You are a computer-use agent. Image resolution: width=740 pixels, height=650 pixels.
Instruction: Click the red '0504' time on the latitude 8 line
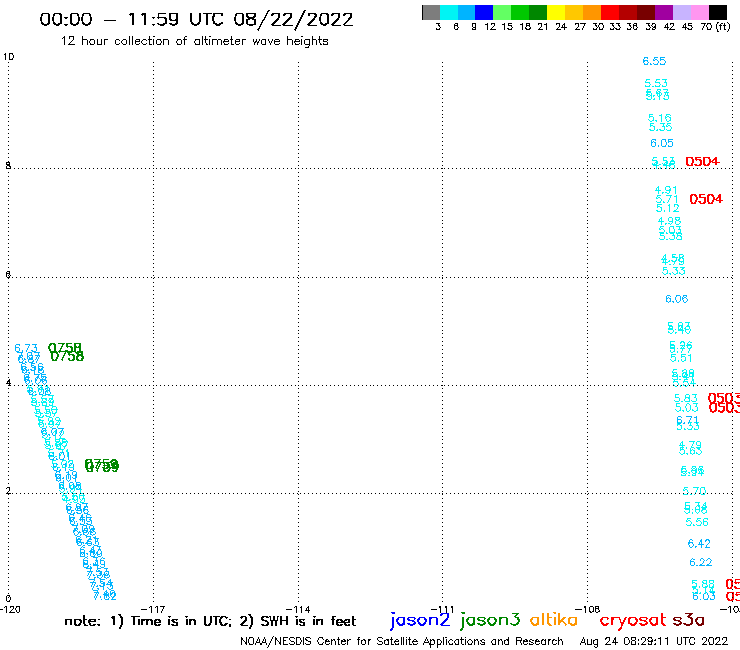click(x=702, y=161)
